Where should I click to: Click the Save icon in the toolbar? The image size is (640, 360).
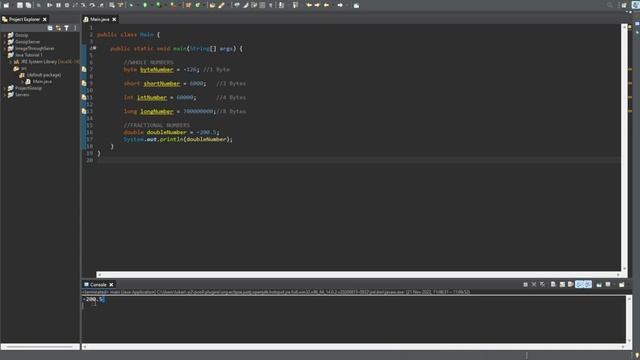tap(20, 5)
